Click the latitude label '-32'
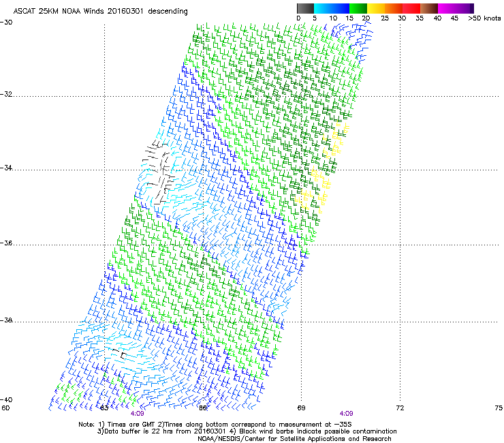The width and height of the screenshot is (504, 443). coord(6,94)
